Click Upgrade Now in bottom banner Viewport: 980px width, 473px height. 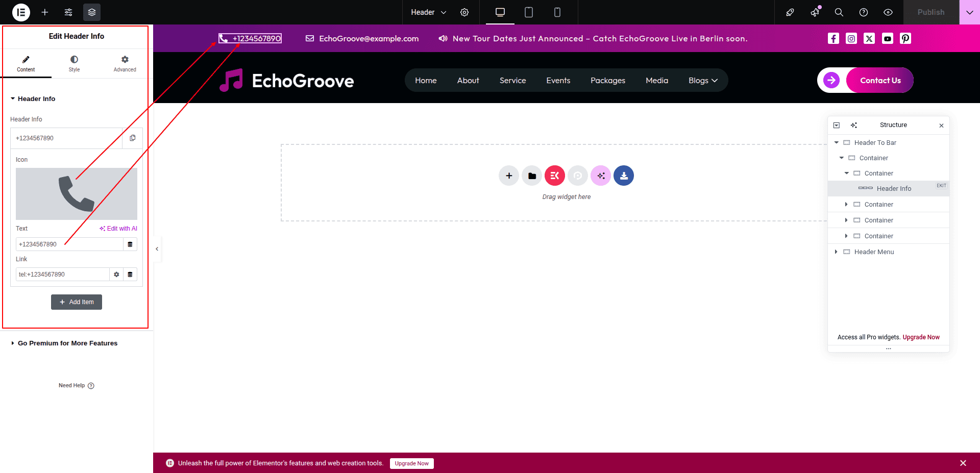411,463
